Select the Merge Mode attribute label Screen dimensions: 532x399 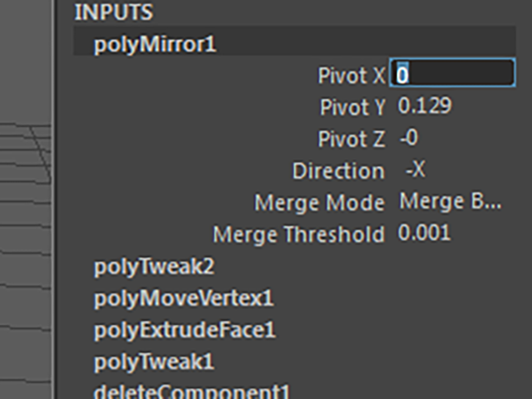319,203
